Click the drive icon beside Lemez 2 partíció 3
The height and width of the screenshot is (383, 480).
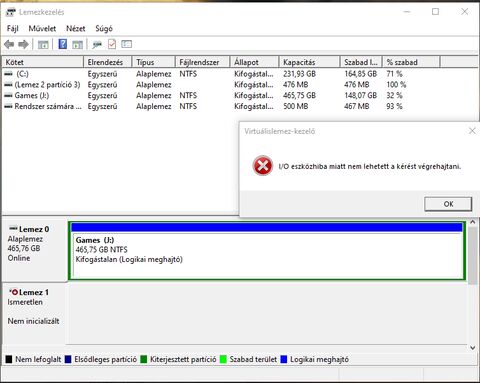[x=8, y=85]
